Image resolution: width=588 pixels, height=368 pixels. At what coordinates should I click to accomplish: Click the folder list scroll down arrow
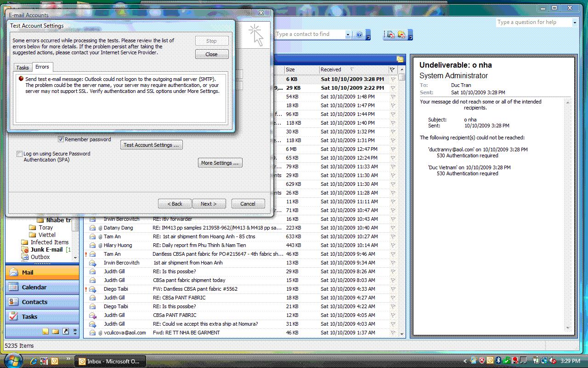[x=75, y=258]
